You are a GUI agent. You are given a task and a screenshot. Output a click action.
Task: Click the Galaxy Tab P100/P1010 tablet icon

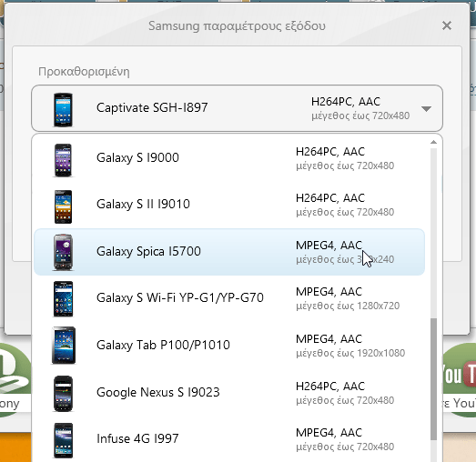click(x=64, y=346)
